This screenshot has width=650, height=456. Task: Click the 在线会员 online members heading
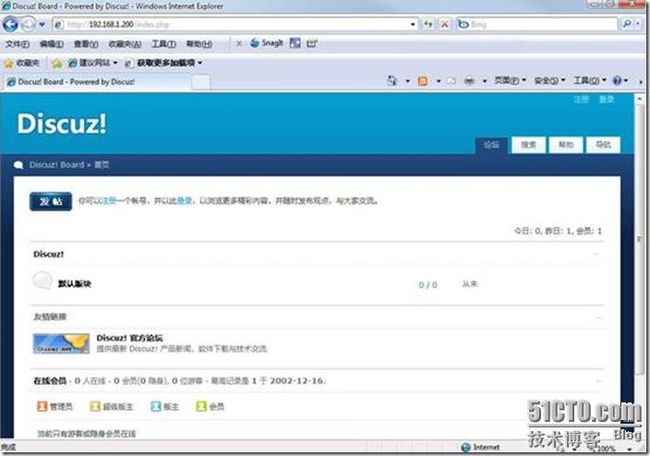coord(50,381)
